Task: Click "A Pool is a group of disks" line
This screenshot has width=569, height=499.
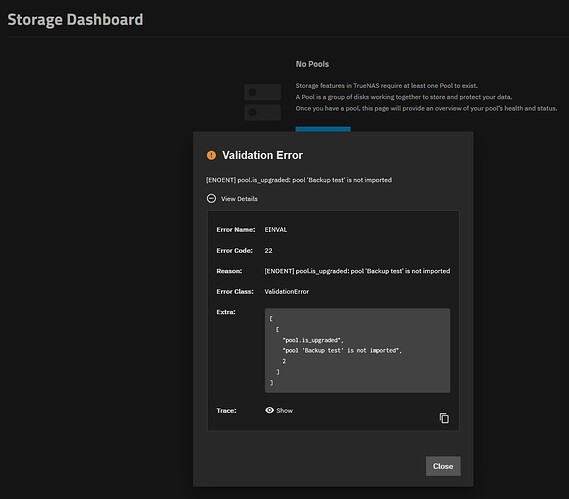Action: point(404,97)
